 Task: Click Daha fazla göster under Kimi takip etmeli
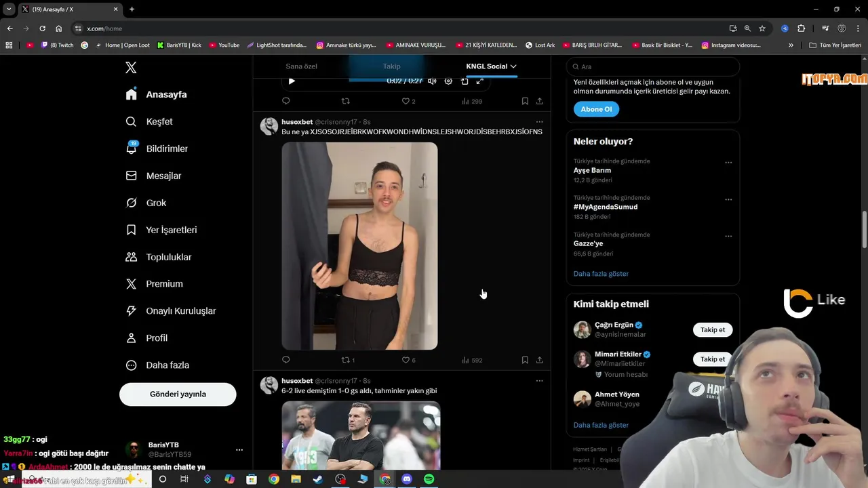click(x=601, y=425)
